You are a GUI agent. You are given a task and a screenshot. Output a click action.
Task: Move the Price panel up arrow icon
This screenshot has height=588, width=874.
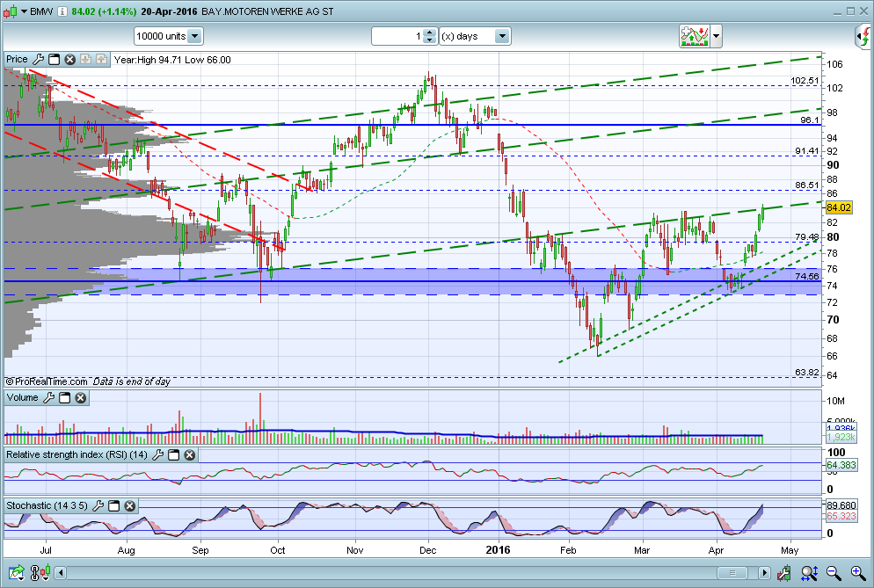click(101, 59)
